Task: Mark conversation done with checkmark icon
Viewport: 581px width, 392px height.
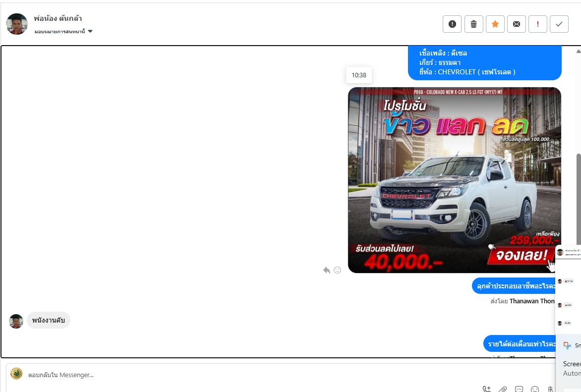Action: point(559,24)
